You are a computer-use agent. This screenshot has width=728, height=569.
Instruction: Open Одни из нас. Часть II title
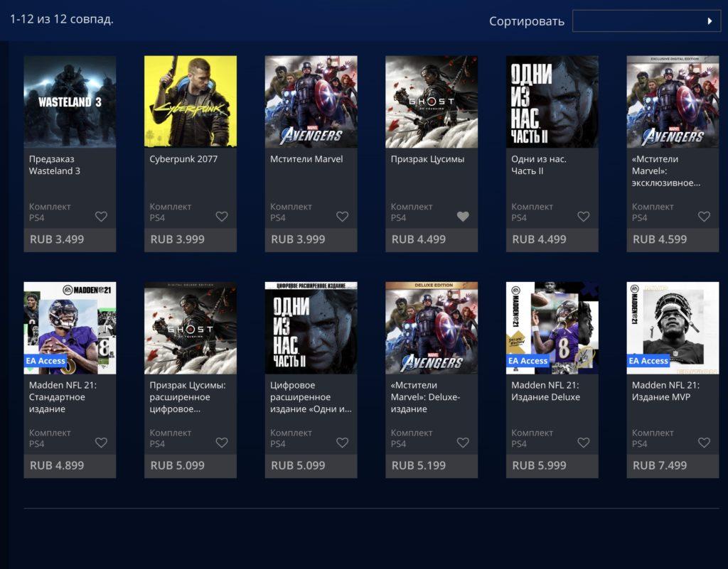pos(539,165)
